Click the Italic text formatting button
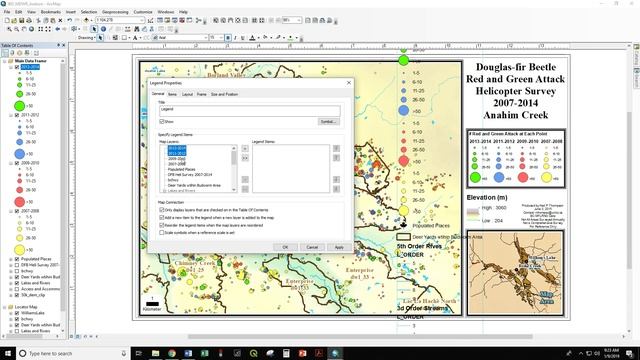640x360 pixels. [235, 38]
